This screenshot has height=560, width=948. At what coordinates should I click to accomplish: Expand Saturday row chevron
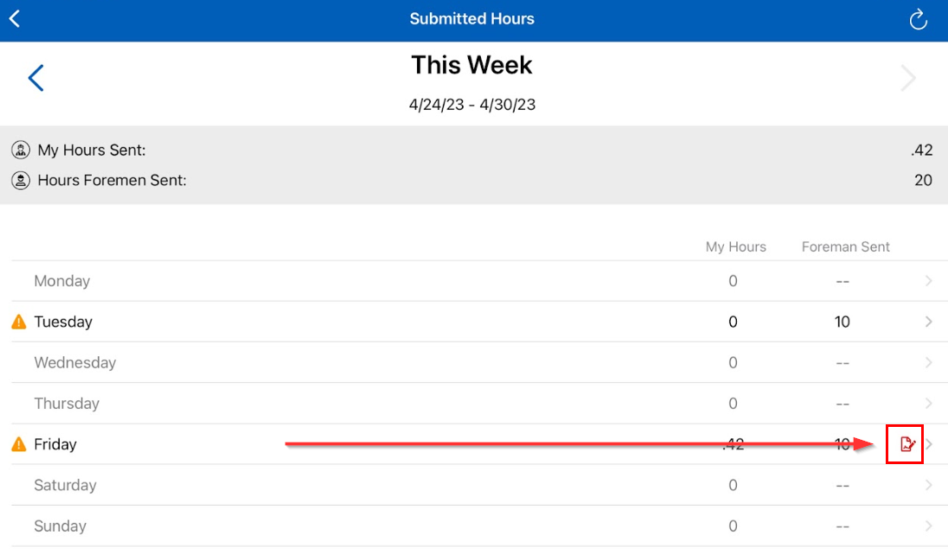pos(929,486)
